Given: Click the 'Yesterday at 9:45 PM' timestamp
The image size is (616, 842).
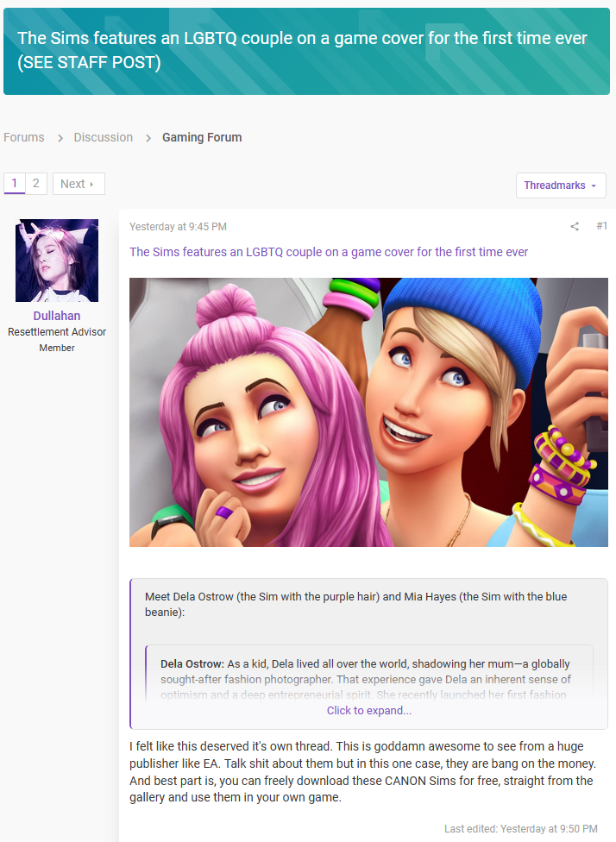Looking at the screenshot, I should 178,227.
